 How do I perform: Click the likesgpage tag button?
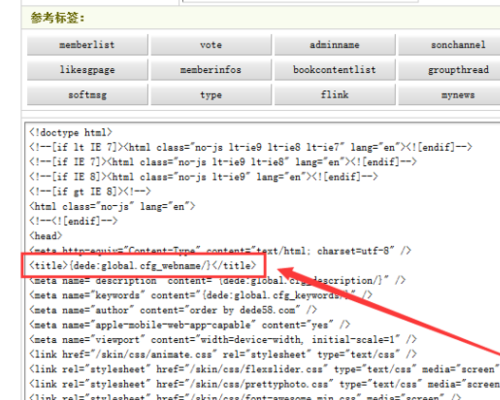87,70
